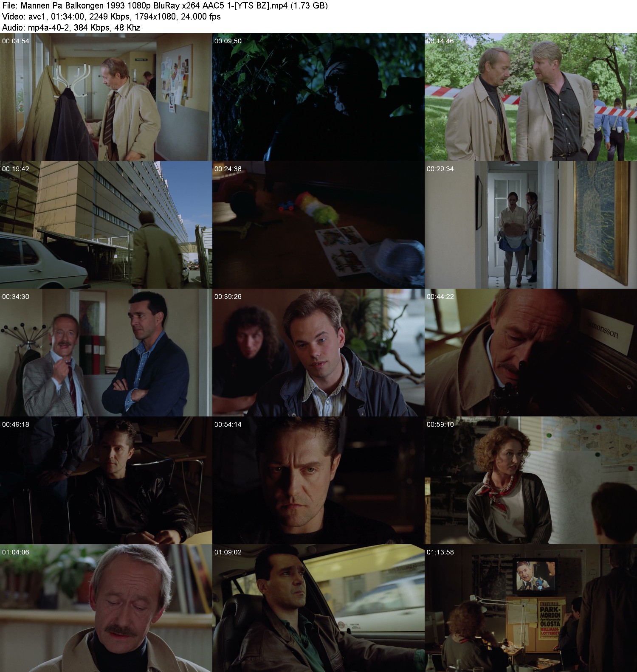Select the curly-haired woman frame at 00:59:10
The image size is (637, 672).
point(531,480)
